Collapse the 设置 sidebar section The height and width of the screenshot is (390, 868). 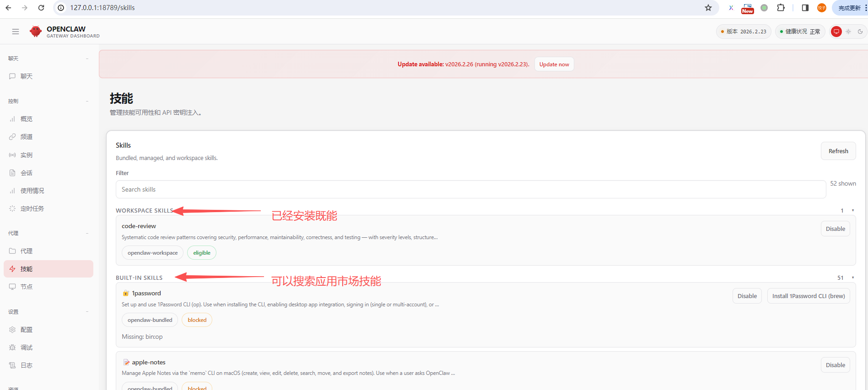(x=87, y=312)
